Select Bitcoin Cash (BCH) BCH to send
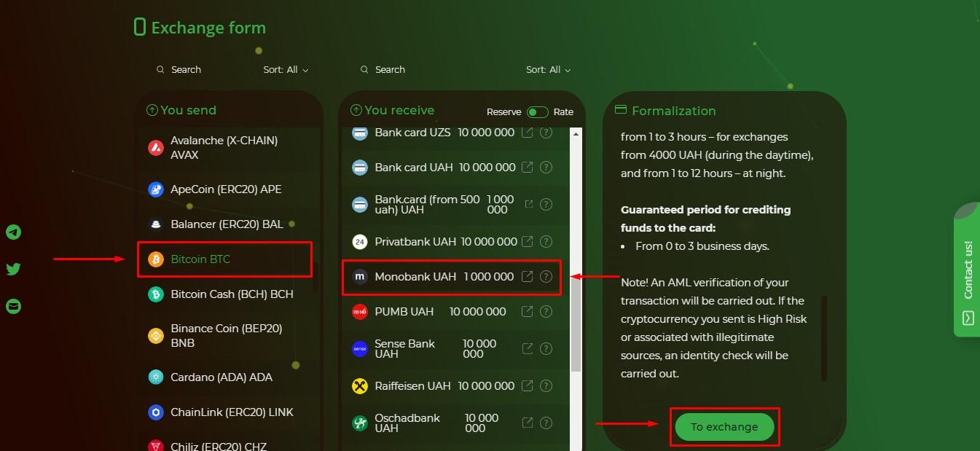This screenshot has height=451, width=980. click(x=228, y=294)
